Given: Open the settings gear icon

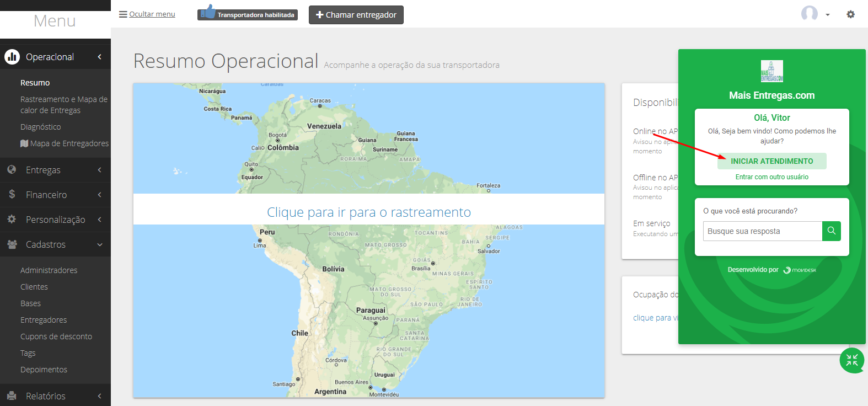Looking at the screenshot, I should point(851,14).
